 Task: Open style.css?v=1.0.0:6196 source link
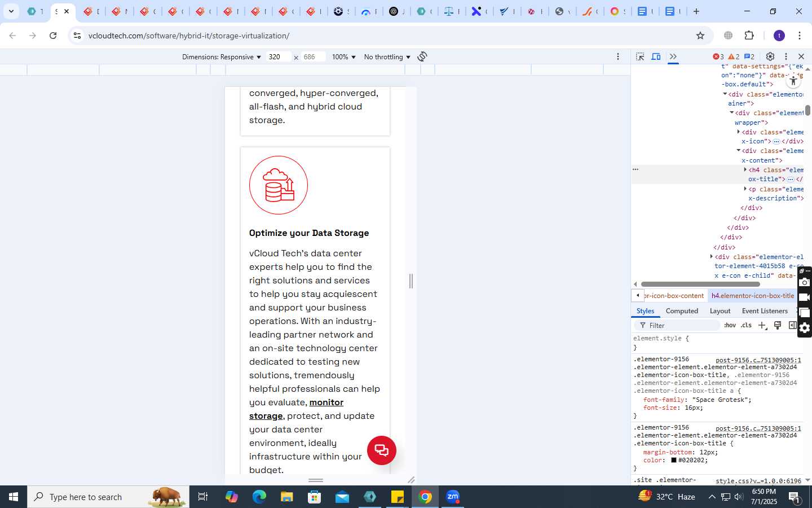click(x=758, y=481)
